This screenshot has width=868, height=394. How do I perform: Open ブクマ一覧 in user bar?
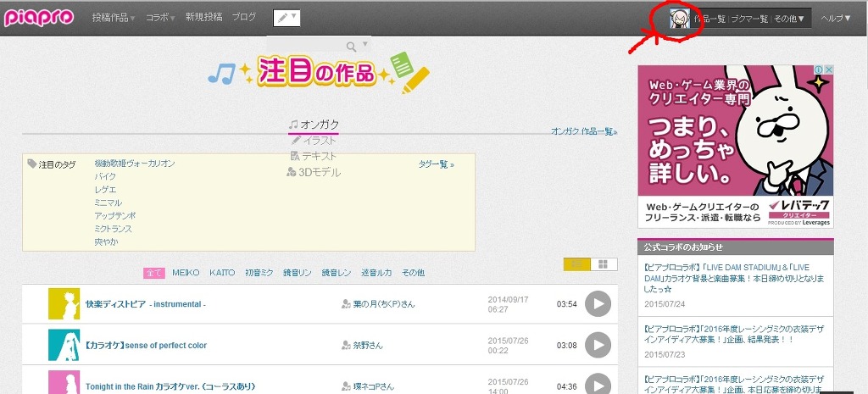pos(749,19)
